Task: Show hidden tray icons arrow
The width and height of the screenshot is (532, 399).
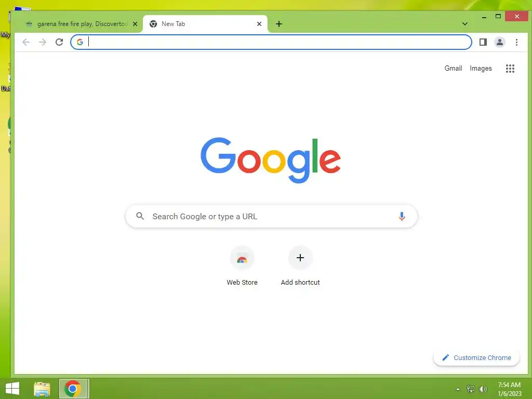Action: pos(458,389)
